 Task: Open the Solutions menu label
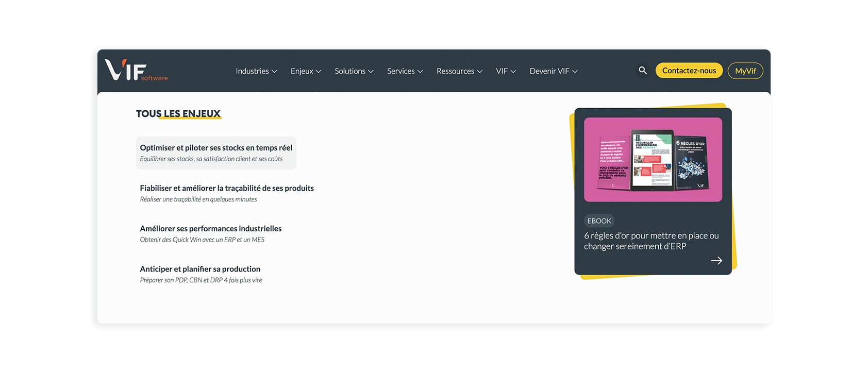click(350, 71)
